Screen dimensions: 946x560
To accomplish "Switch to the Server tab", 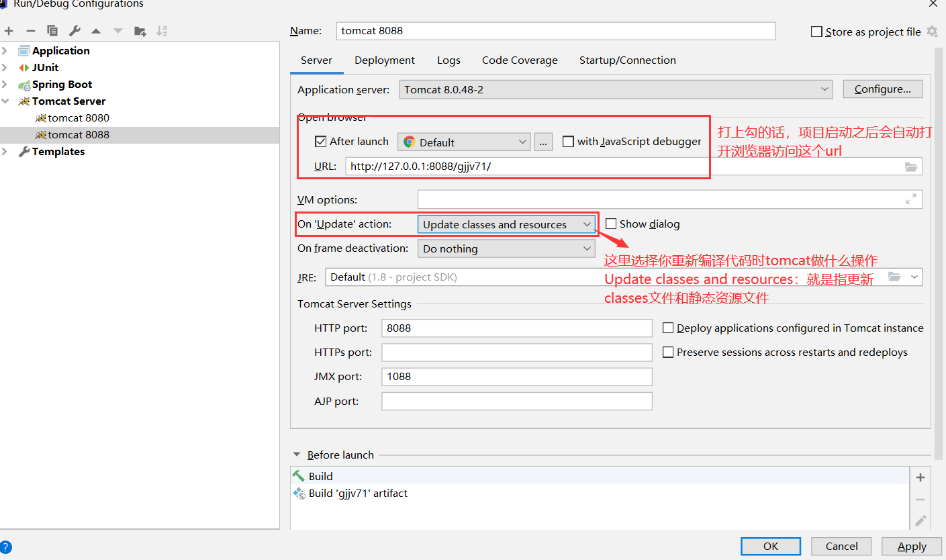I will [316, 60].
